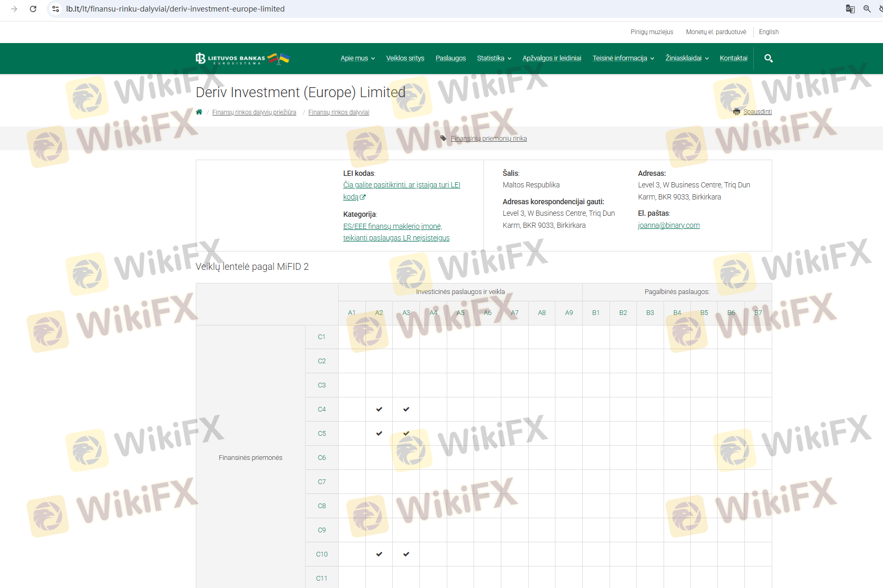Viewport: 883px width, 588px height.
Task: Click the Lietuvos Bankas logo
Action: [242, 58]
